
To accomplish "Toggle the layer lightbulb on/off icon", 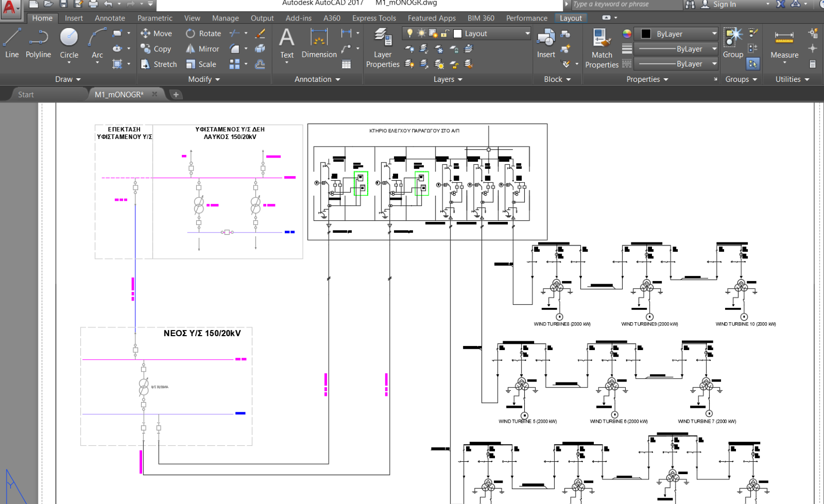I will point(410,33).
